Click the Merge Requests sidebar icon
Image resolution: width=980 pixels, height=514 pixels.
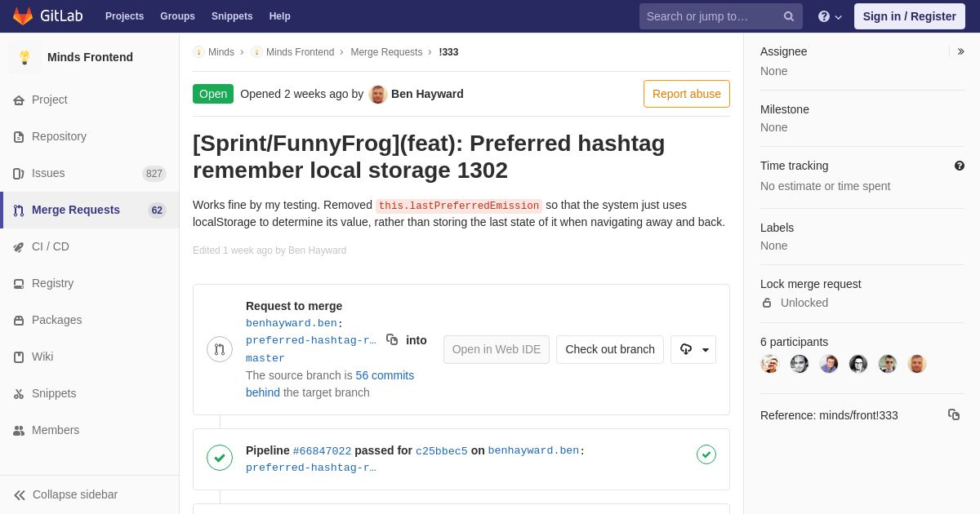19,210
